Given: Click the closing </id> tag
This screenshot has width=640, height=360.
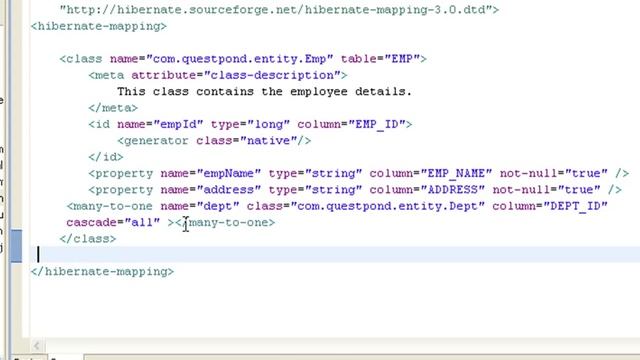Looking at the screenshot, I should click(x=106, y=157).
